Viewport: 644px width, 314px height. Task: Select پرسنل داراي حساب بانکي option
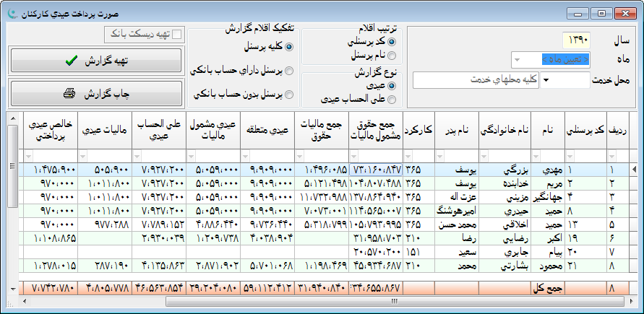(289, 71)
